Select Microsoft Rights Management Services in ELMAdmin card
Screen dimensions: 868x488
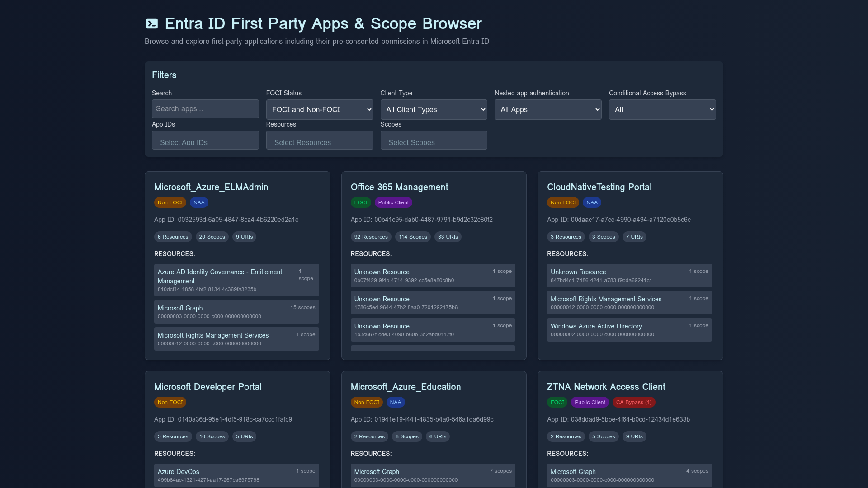(x=236, y=339)
